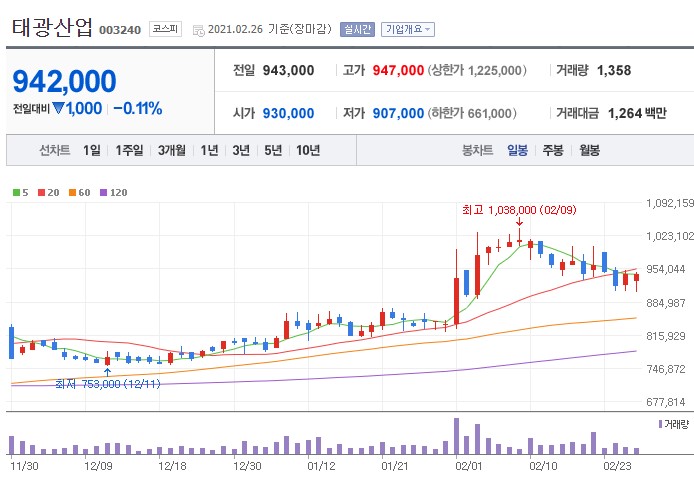Viewport: 694px width, 481px height.
Task: Click the 코스피 market badge
Action: 165,29
